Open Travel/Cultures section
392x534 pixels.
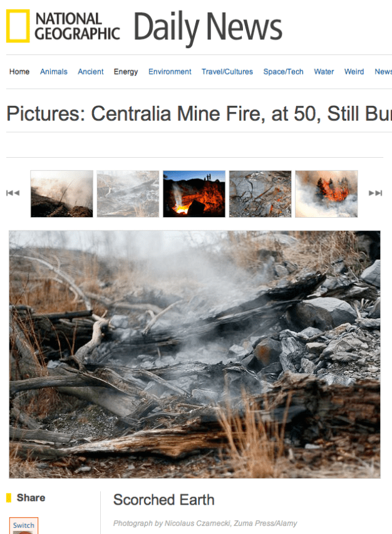tap(227, 71)
